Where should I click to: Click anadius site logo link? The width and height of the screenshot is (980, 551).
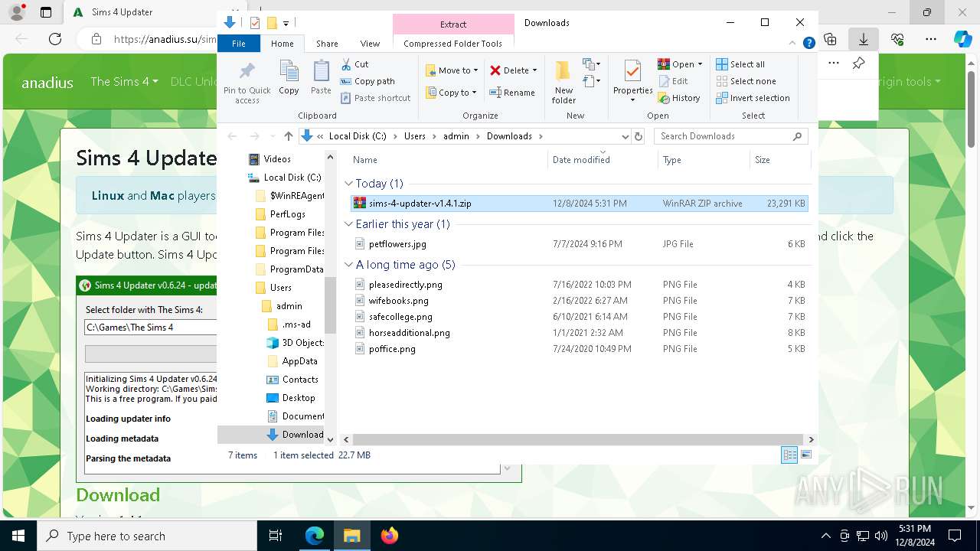click(x=47, y=83)
